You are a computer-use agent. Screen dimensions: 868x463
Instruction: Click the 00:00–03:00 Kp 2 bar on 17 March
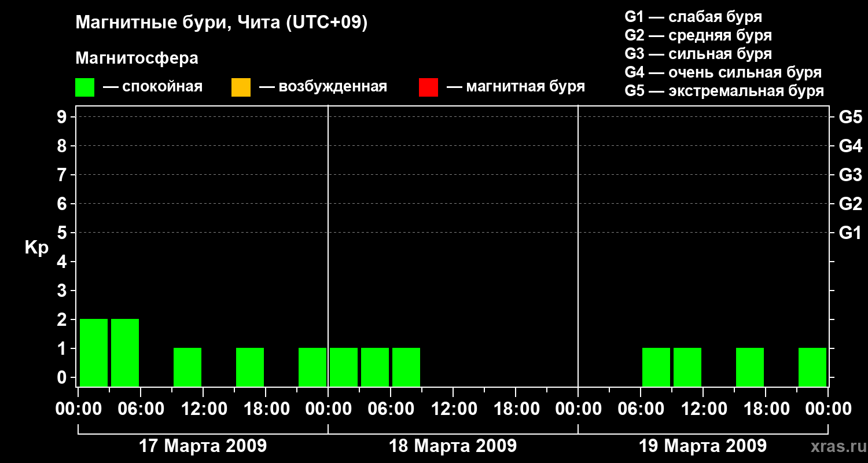click(94, 352)
